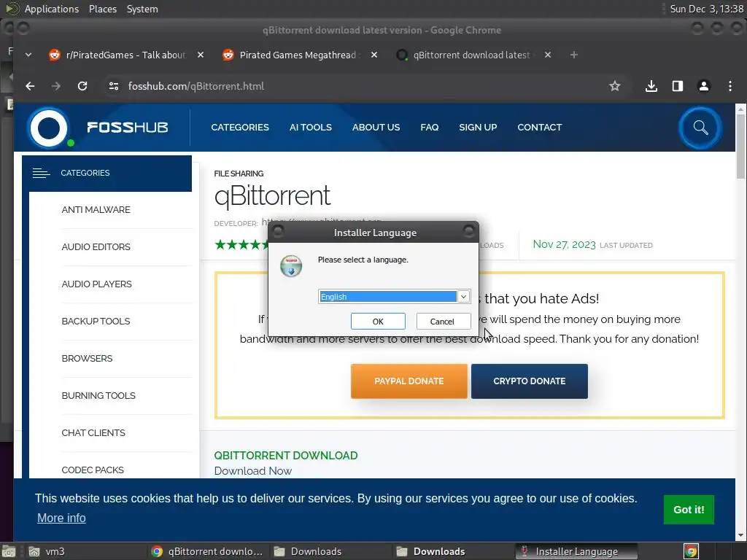747x560 pixels.
Task: Select BACKUP TOOLS category
Action: point(96,321)
